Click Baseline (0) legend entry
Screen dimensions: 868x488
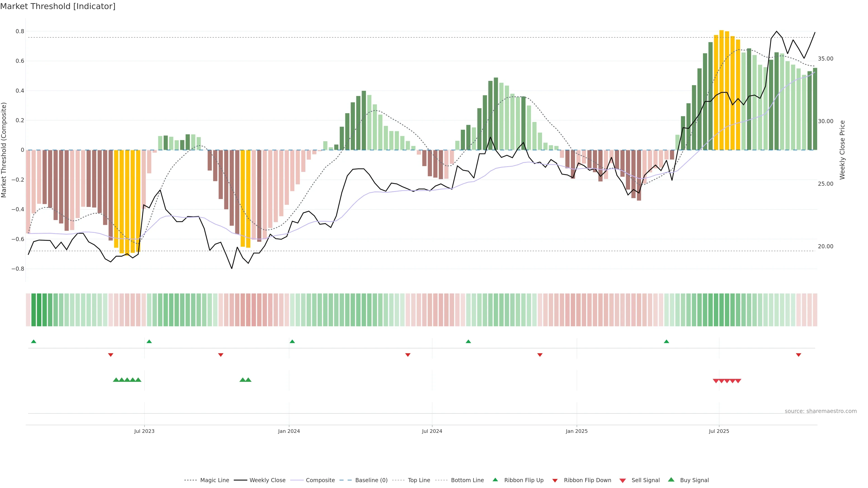371,480
